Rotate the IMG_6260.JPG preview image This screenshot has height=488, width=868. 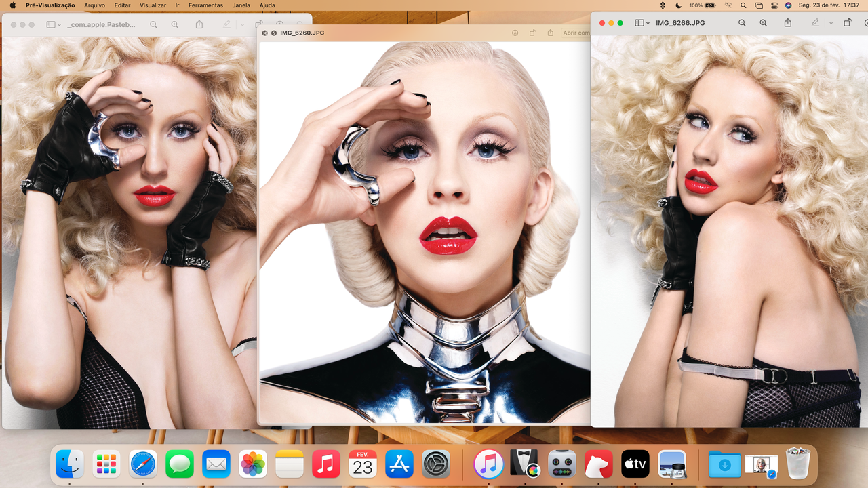pyautogui.click(x=532, y=33)
